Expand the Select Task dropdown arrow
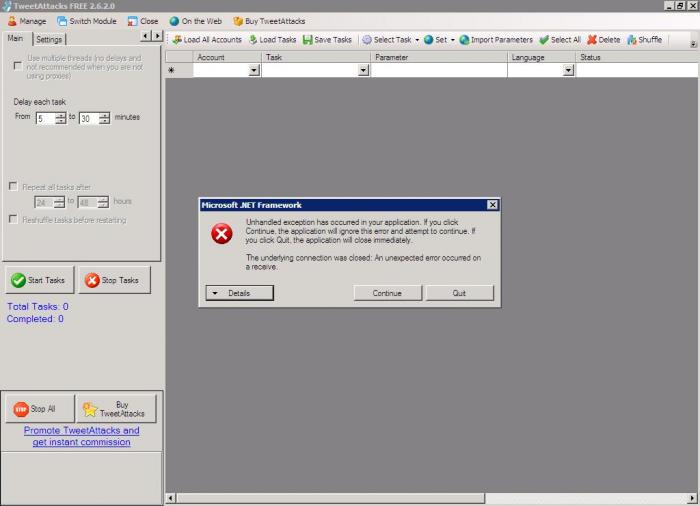Viewport: 700px width, 506px height. point(417,40)
